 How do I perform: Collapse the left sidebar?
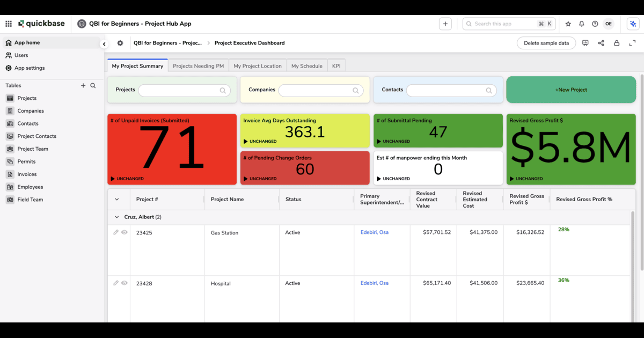point(104,44)
